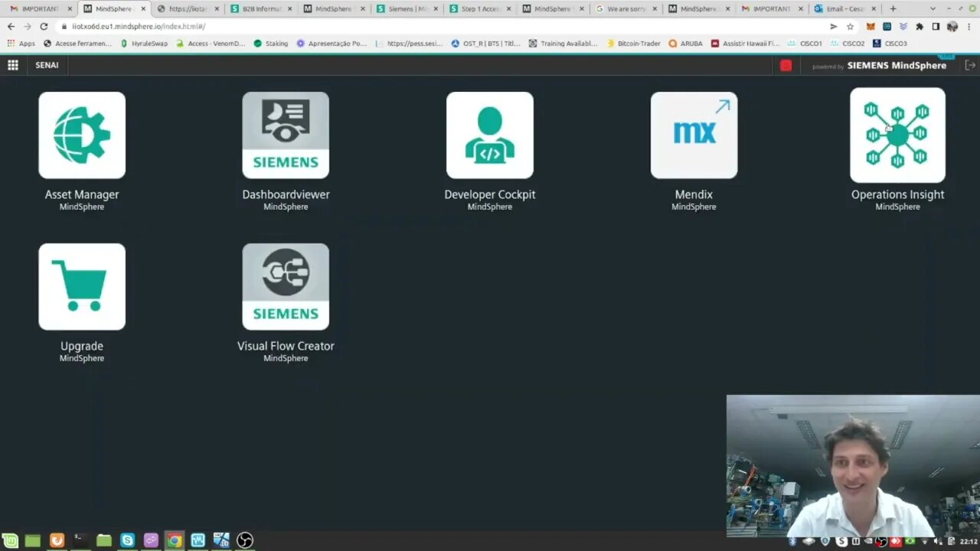Screen dimensions: 980x551
Task: Close the active MindSphere tab
Action: tap(143, 8)
